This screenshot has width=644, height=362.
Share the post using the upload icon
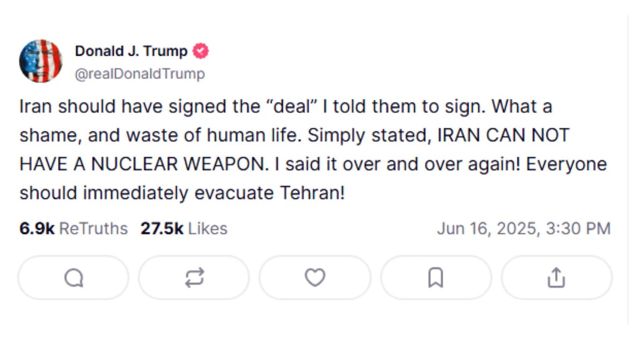point(557,278)
